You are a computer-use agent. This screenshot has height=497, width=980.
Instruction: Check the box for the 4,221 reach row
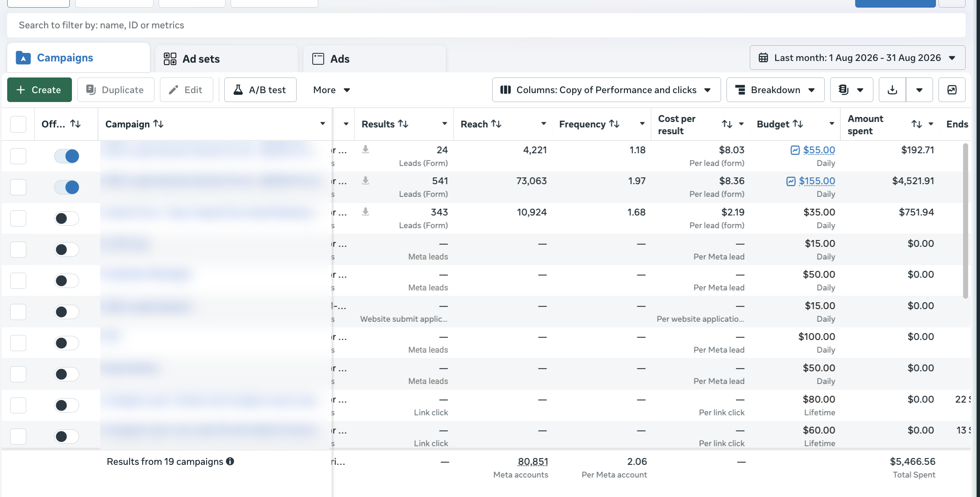[x=18, y=156]
